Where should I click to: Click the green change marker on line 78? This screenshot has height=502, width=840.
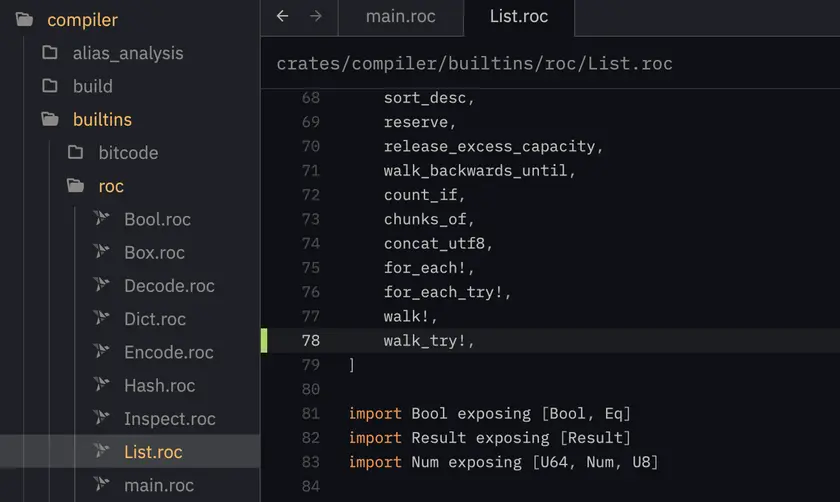coord(264,340)
